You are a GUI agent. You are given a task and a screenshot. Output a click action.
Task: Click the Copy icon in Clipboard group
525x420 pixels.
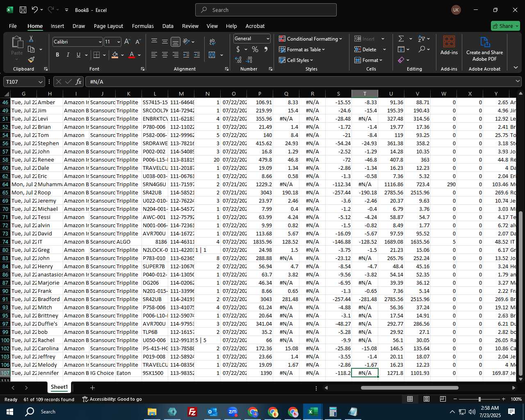(31, 49)
